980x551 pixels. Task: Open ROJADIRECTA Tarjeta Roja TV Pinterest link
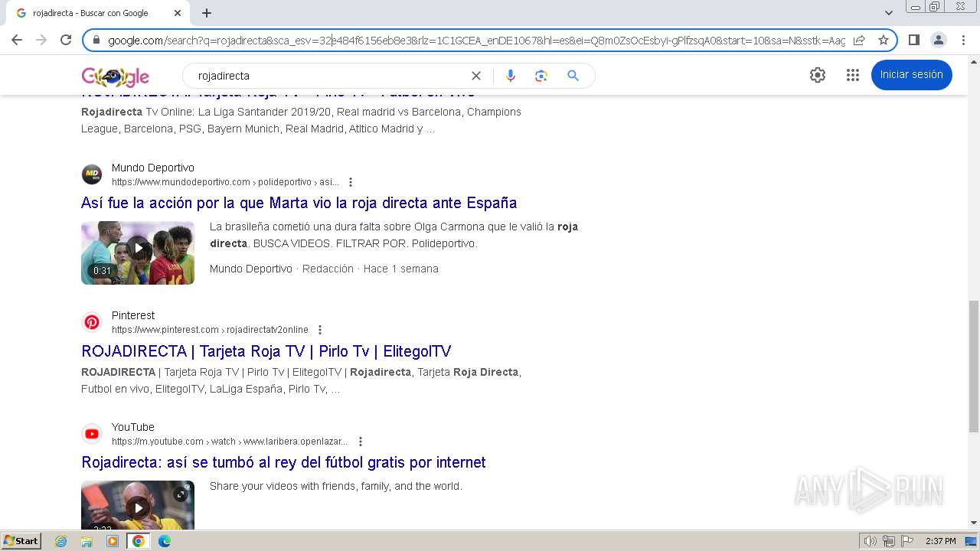click(266, 351)
